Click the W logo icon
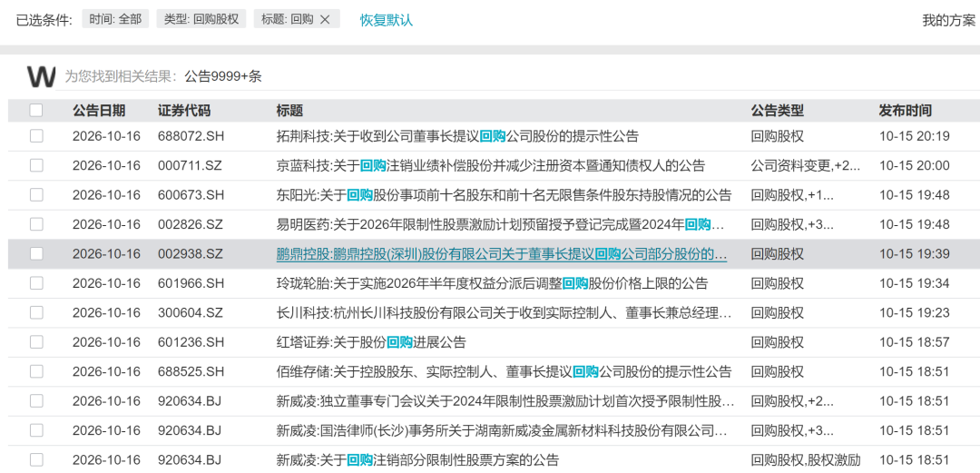This screenshot has height=473, width=980. pos(41,77)
